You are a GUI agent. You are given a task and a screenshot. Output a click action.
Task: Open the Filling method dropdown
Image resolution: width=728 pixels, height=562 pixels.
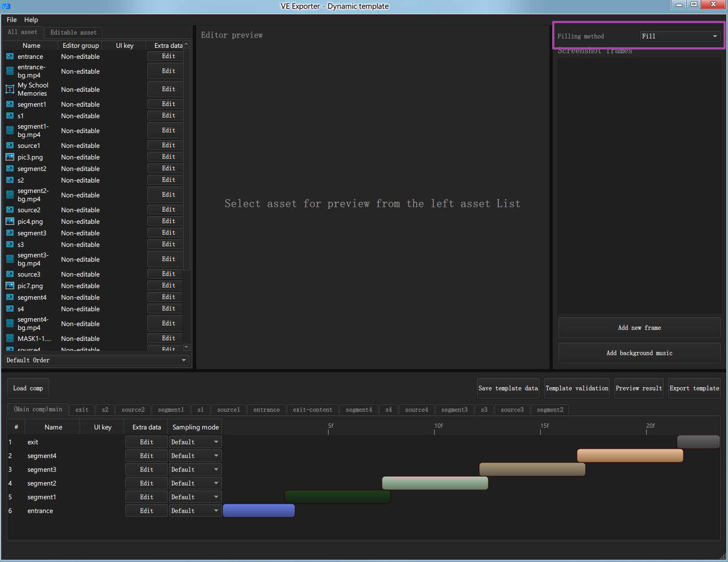tap(680, 36)
